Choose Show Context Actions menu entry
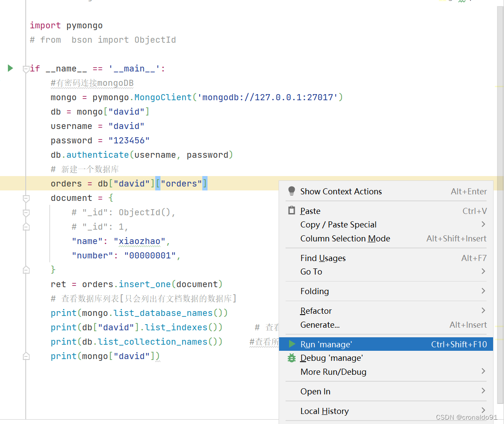 coord(386,191)
